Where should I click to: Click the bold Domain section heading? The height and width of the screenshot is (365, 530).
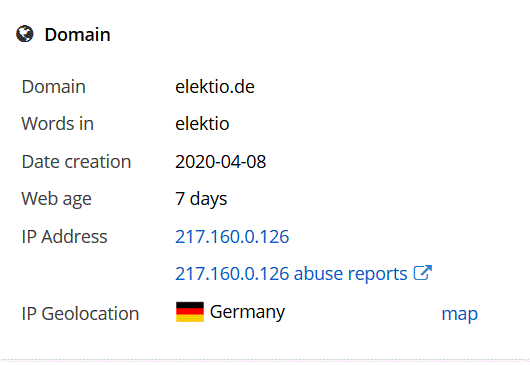77,34
